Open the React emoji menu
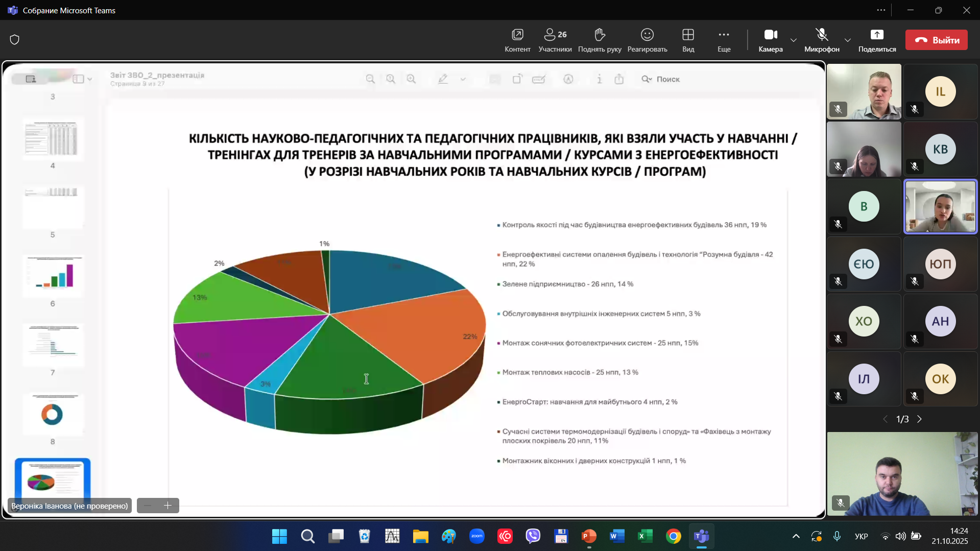The height and width of the screenshot is (551, 980). (x=647, y=40)
